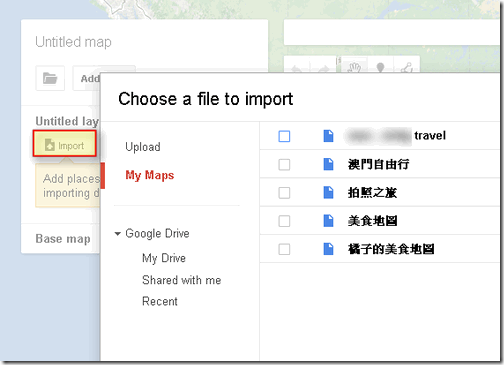Select the My Maps tab

(150, 175)
